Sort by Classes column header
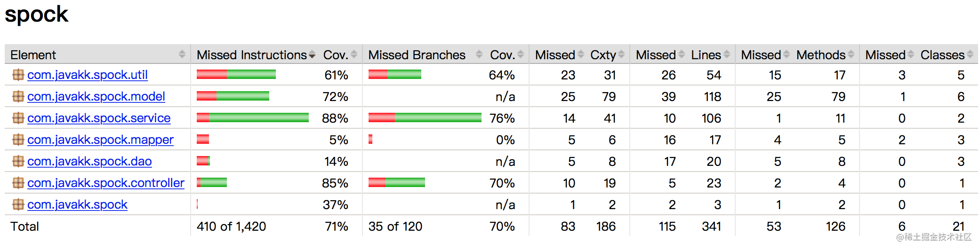Viewport: 980px width, 250px height. (x=942, y=55)
